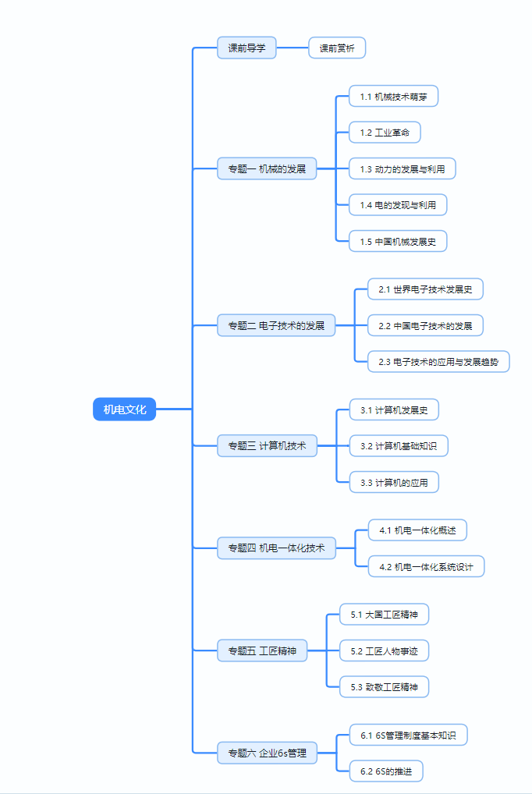Click node 3.2 计算机基础知识
Screen dimensions: 532x794
(x=399, y=446)
